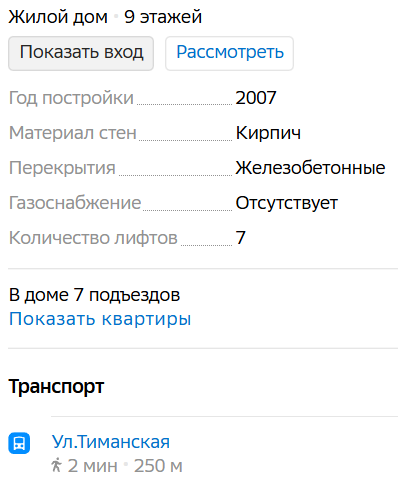Select the Транспорт section heading
Viewport: 398px width, 479px height.
(56, 387)
